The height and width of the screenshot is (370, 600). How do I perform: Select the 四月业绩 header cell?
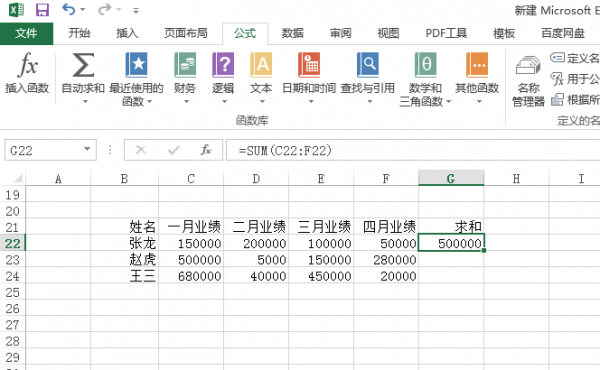pyautogui.click(x=386, y=227)
